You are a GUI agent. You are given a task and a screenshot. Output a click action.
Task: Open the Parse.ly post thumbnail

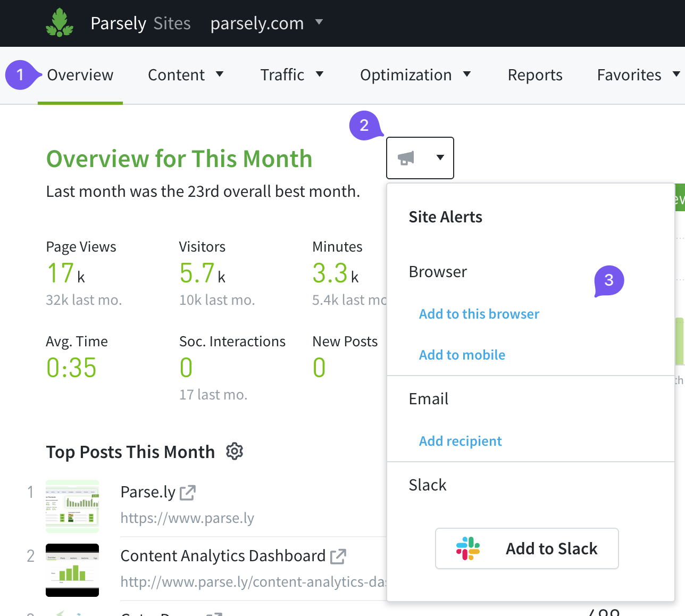click(72, 506)
